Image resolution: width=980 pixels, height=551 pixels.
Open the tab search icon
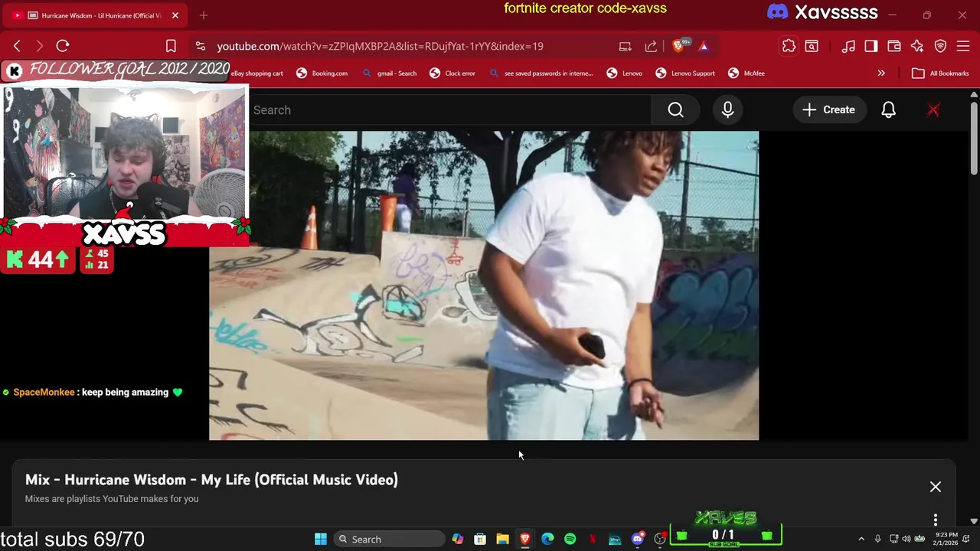click(812, 46)
